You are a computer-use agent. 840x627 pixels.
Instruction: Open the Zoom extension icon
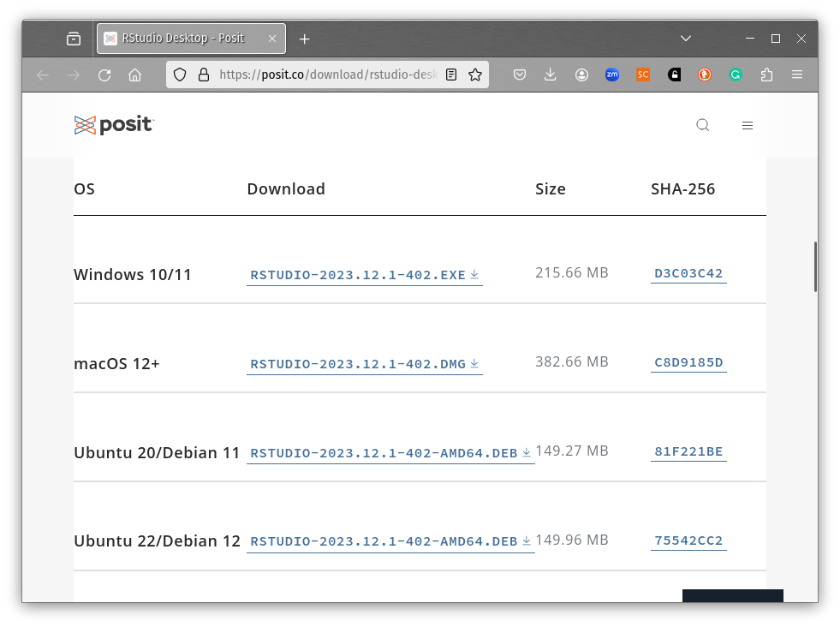[612, 75]
